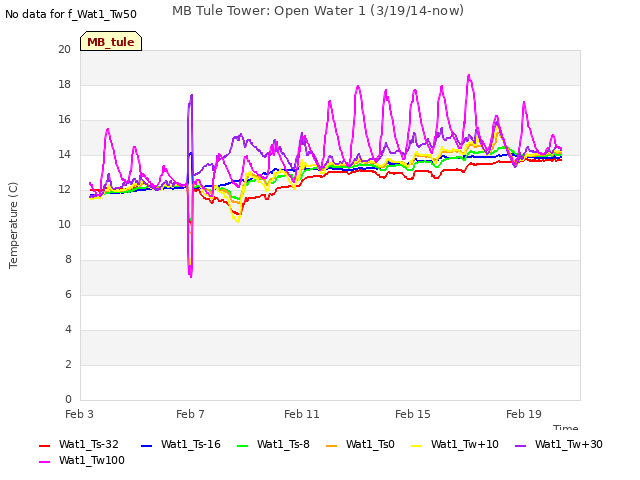Click the 2 y-axis tick label
The height and width of the screenshot is (480, 640).
pos(68,364)
